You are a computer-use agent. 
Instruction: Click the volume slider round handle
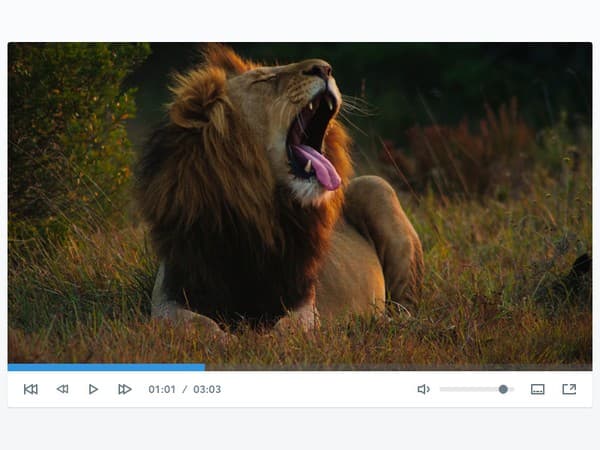pyautogui.click(x=503, y=389)
